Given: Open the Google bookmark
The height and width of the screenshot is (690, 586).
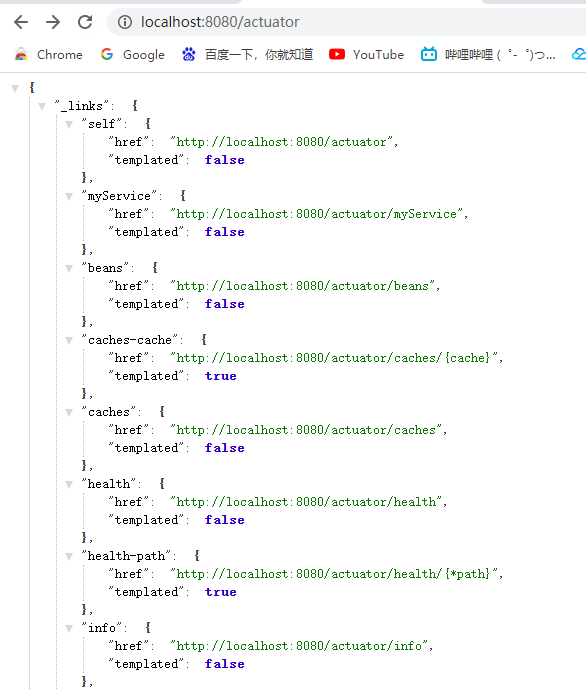Looking at the screenshot, I should tap(133, 55).
